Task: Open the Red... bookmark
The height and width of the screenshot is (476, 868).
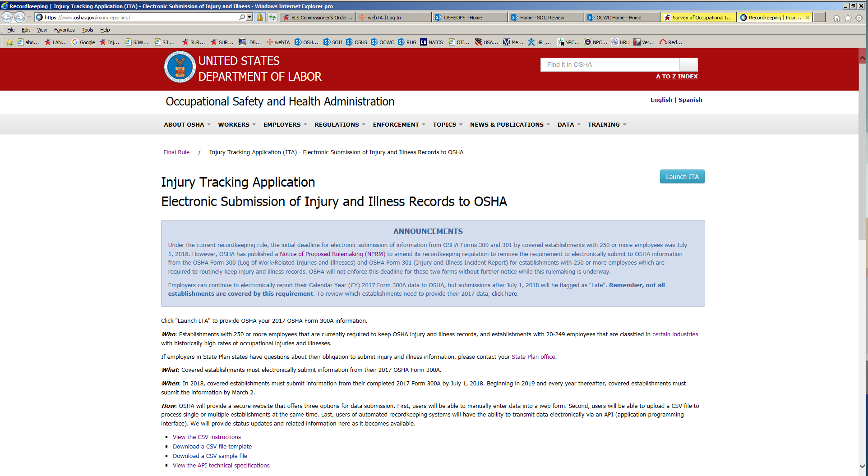Action: tap(671, 42)
